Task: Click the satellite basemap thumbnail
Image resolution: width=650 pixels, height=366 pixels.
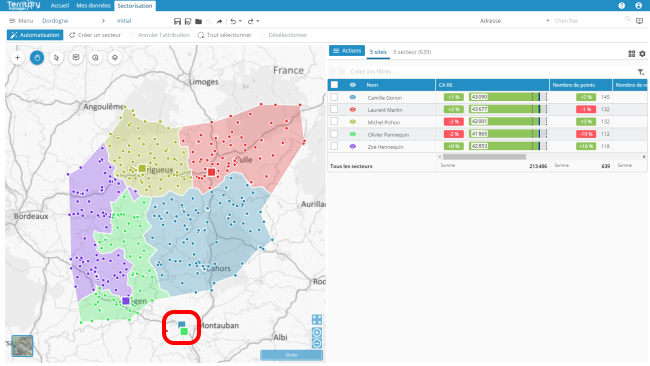Action: [x=22, y=346]
